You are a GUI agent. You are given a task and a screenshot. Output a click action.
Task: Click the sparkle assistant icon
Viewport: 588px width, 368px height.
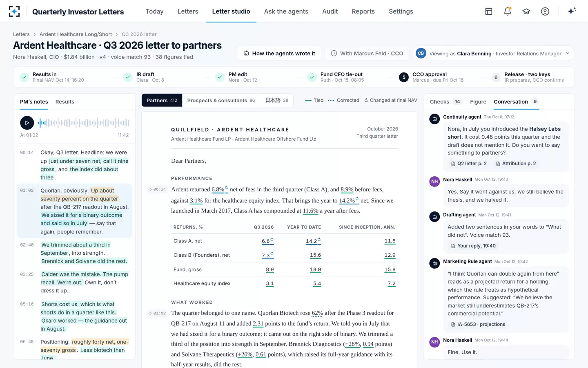(x=572, y=11)
